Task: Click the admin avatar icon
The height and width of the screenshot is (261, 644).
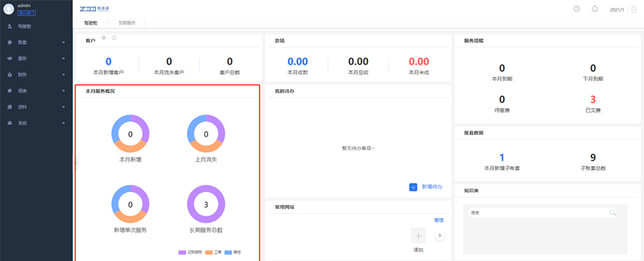Action: coord(9,9)
